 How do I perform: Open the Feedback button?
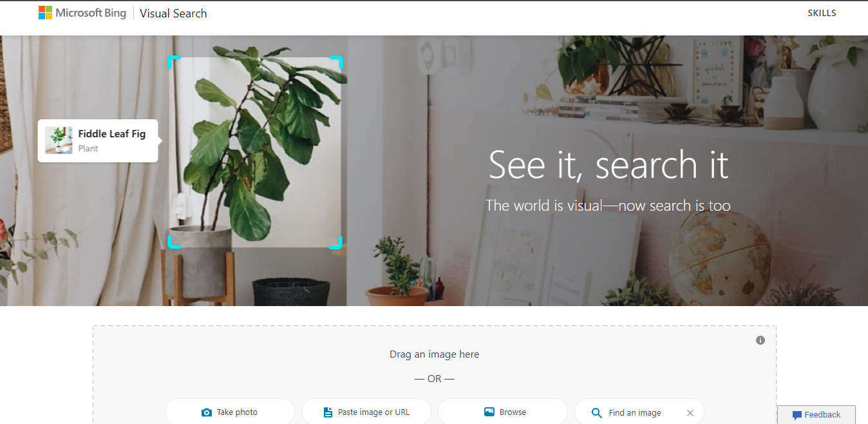point(816,414)
